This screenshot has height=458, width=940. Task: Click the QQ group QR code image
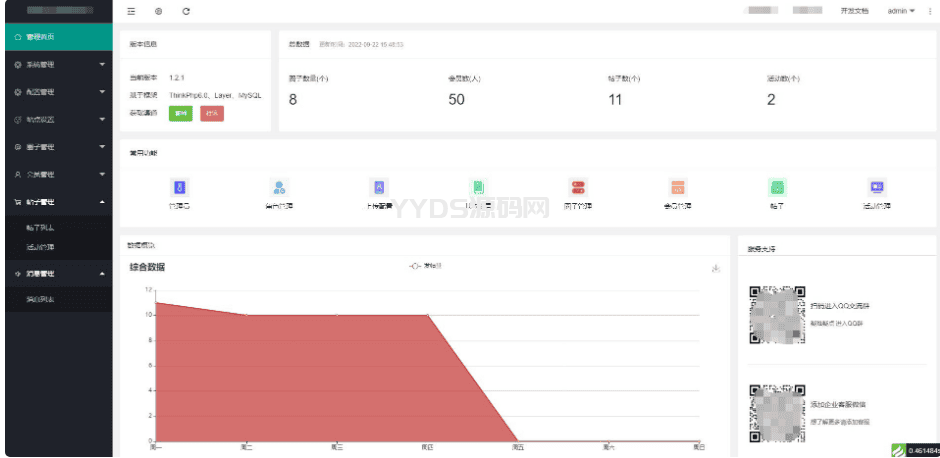coord(778,314)
